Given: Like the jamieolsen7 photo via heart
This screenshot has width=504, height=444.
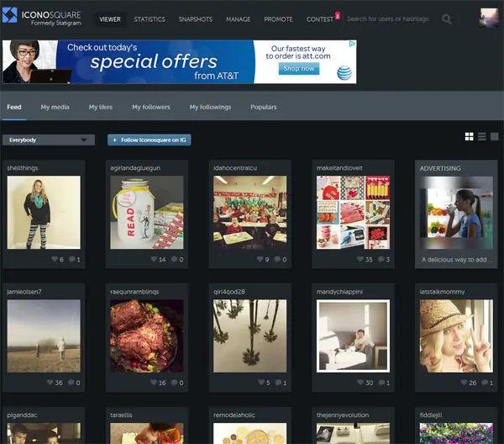Looking at the screenshot, I should [50, 383].
